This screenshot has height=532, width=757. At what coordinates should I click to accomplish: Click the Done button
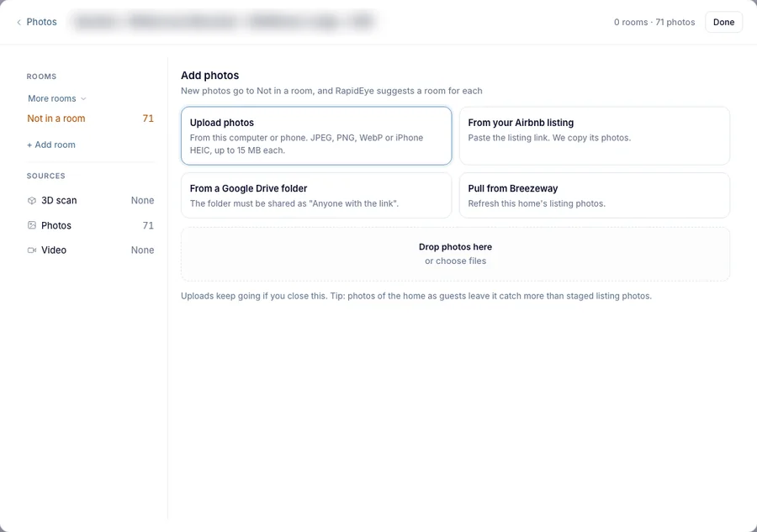point(723,22)
